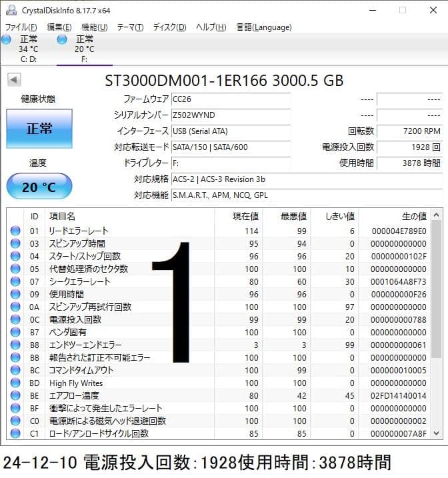Click status orb for 0A スピンアップ再試行回数
Image resolution: width=448 pixels, height=478 pixels.
coord(15,307)
